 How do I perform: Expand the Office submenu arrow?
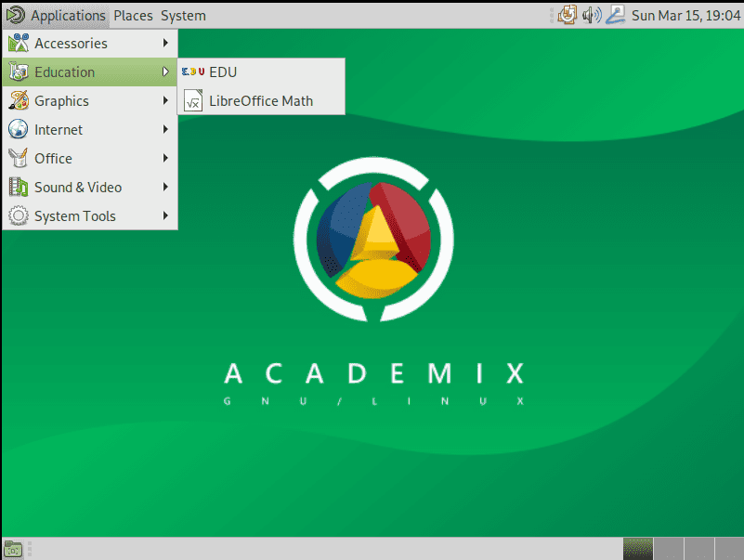point(165,158)
